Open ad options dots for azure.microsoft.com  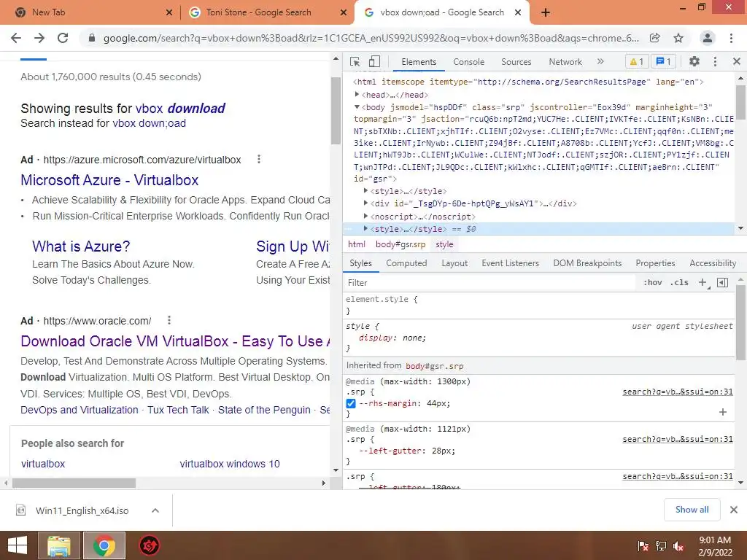[259, 159]
